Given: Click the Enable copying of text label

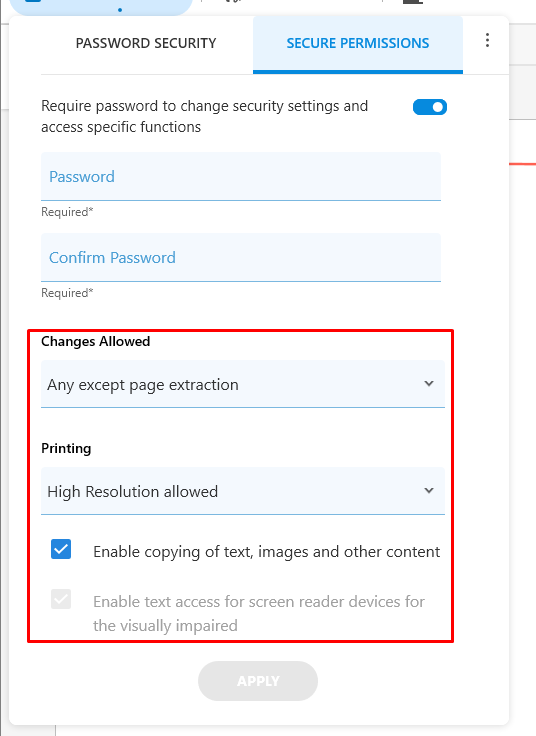Looking at the screenshot, I should tap(267, 552).
